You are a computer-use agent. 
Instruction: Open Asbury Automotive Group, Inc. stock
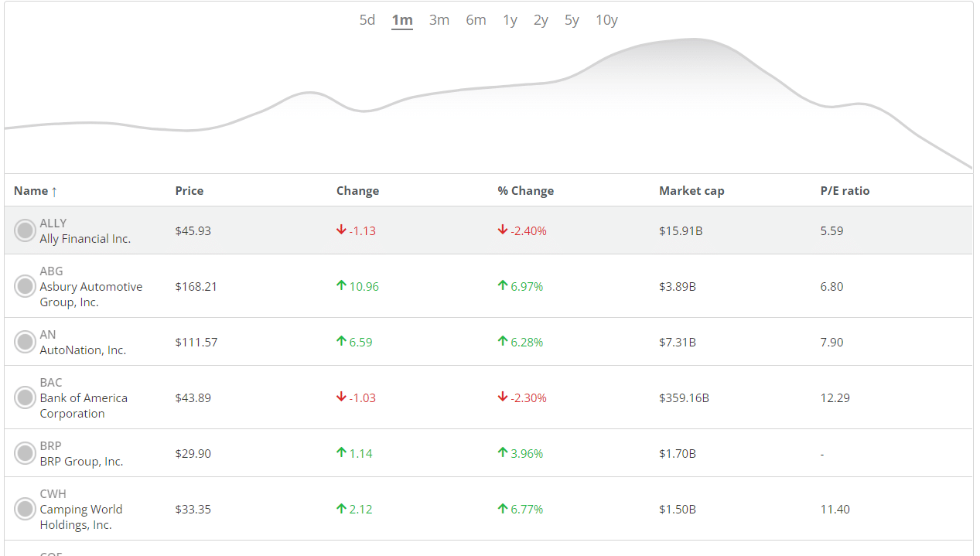point(91,295)
